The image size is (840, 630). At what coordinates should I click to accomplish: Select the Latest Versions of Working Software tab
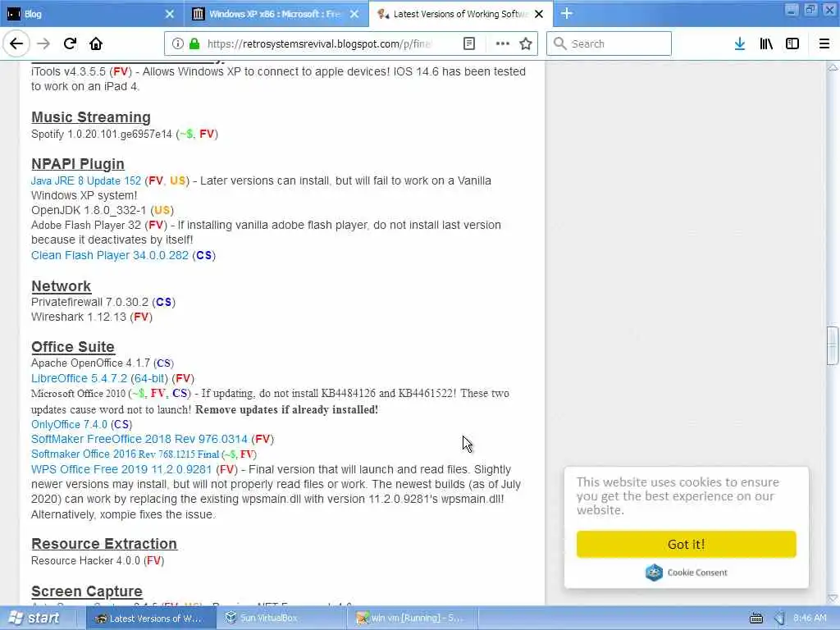point(461,14)
